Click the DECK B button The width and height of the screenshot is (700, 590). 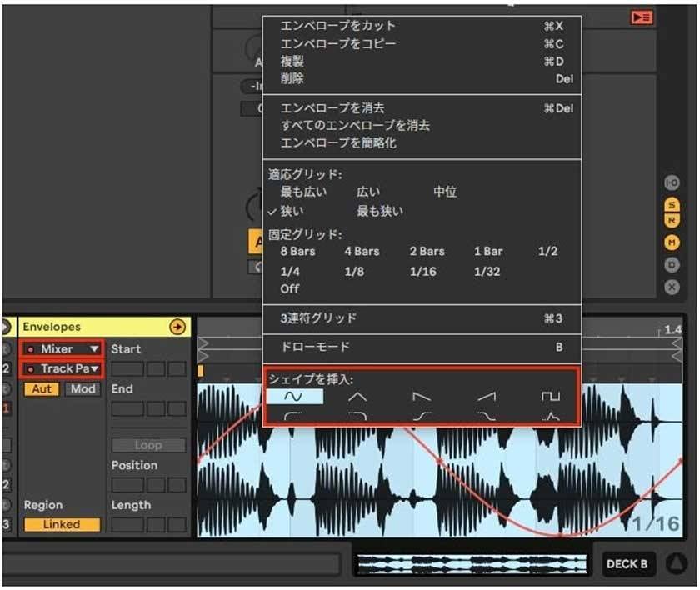coord(627,564)
